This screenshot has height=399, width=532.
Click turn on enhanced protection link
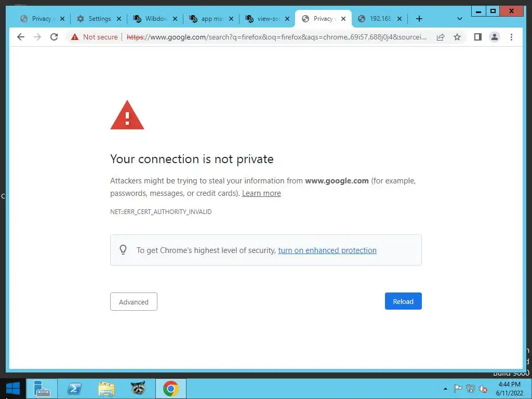click(327, 250)
